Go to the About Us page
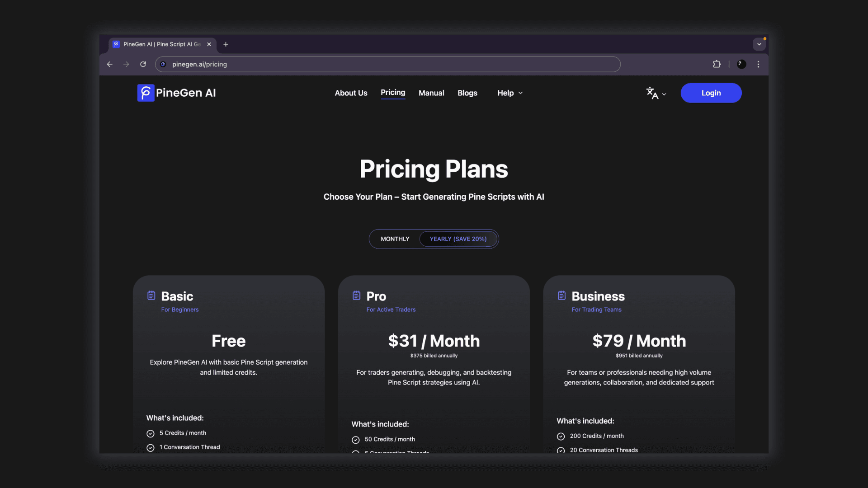This screenshot has width=868, height=488. click(351, 93)
